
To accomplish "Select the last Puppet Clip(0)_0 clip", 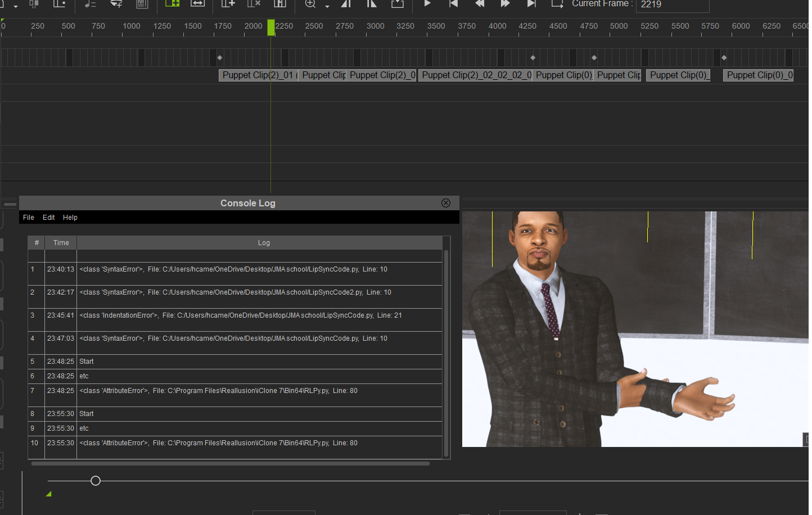I will click(759, 75).
